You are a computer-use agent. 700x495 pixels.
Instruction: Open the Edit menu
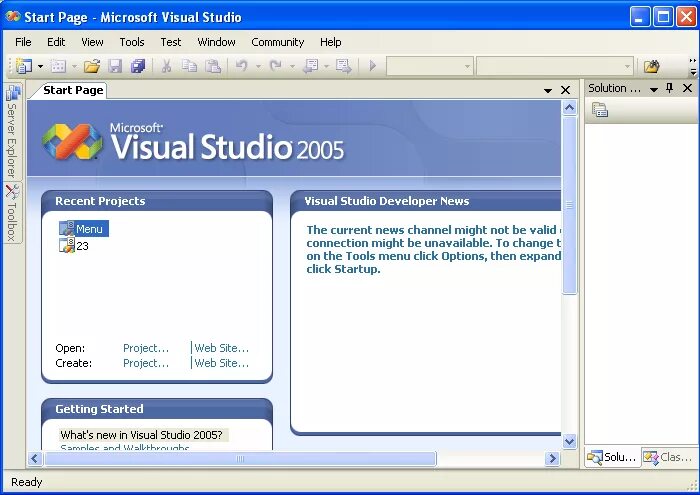click(56, 42)
